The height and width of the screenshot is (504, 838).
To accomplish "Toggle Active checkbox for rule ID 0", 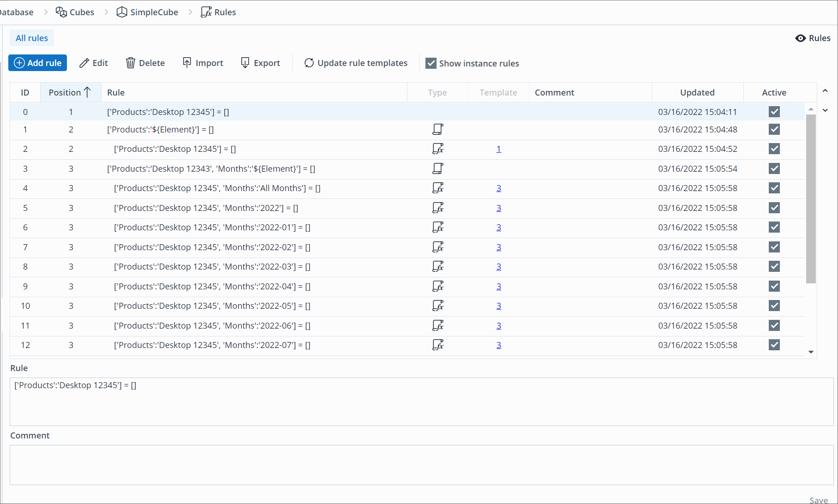I will click(774, 112).
